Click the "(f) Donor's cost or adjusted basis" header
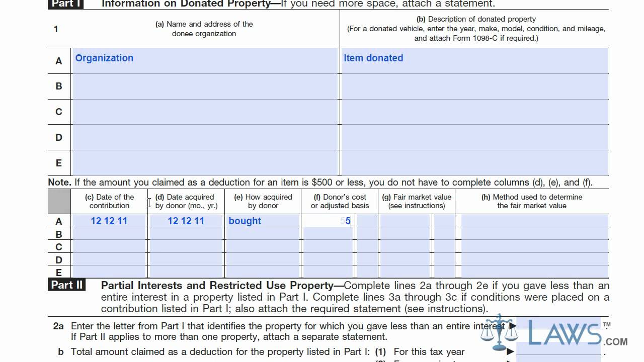 point(340,201)
